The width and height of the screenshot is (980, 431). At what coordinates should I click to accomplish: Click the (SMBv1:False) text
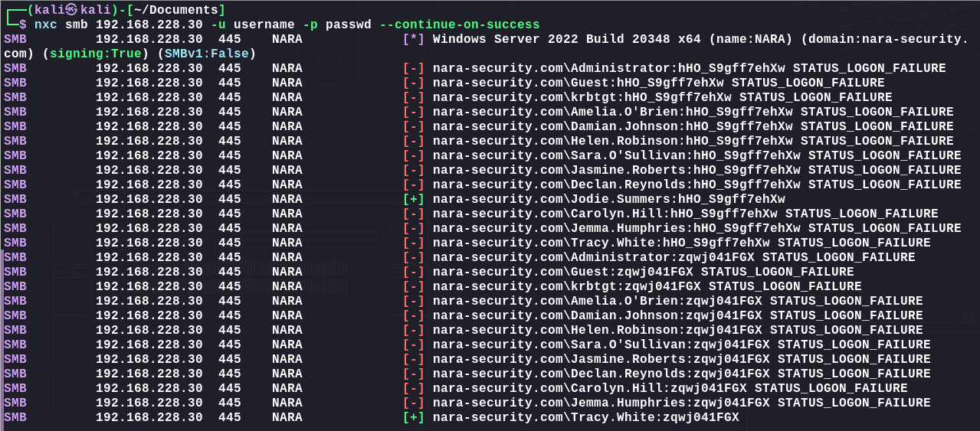click(x=203, y=54)
